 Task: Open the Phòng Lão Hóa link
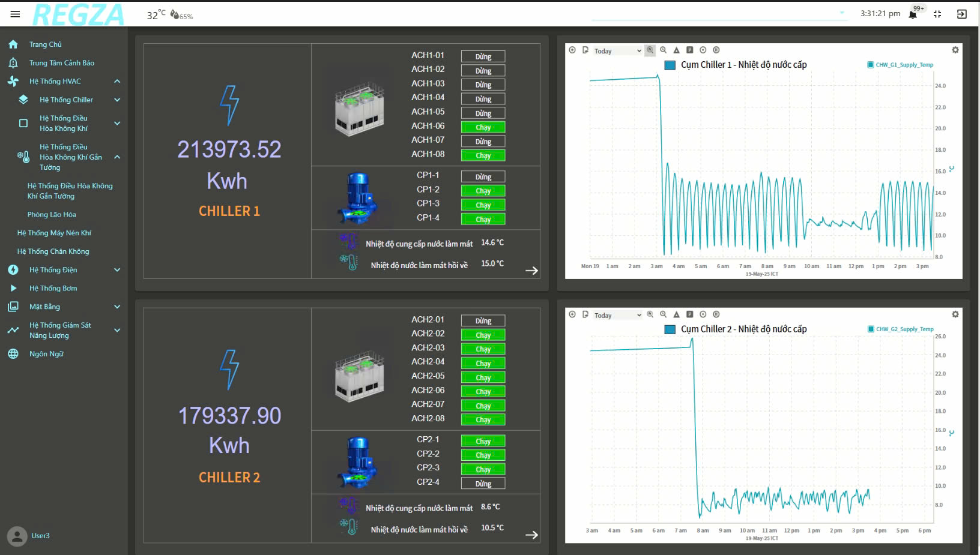point(52,215)
